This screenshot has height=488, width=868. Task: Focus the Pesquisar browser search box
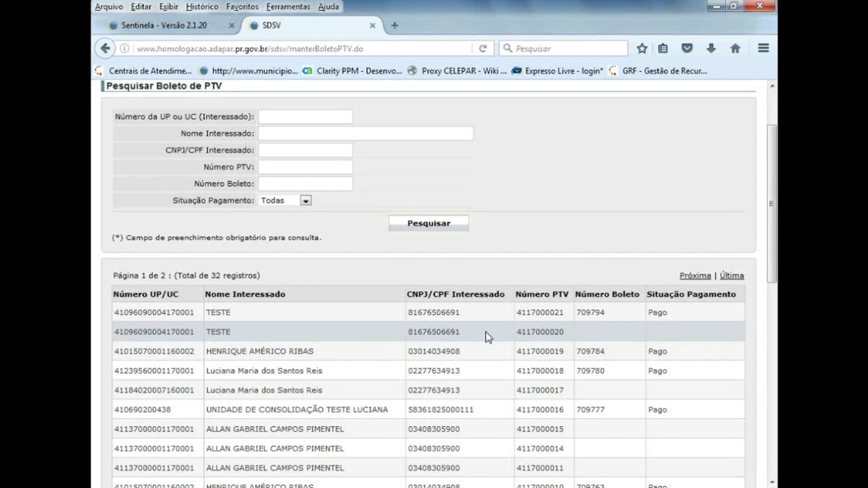pyautogui.click(x=563, y=48)
